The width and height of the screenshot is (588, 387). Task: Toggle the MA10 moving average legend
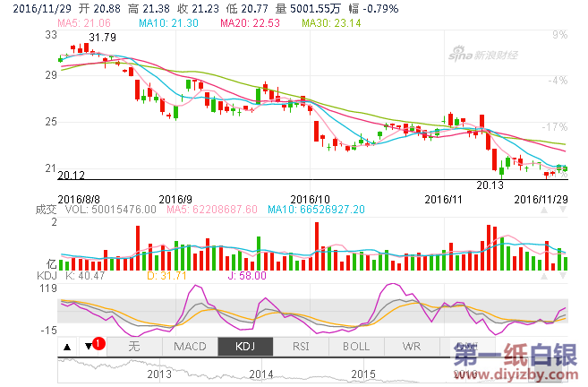point(163,21)
